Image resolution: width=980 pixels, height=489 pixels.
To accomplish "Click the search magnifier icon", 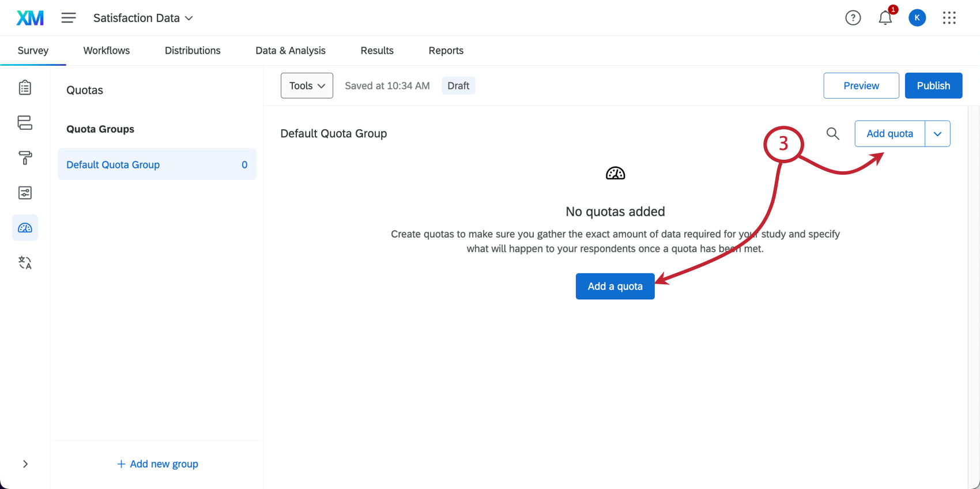I will point(832,134).
